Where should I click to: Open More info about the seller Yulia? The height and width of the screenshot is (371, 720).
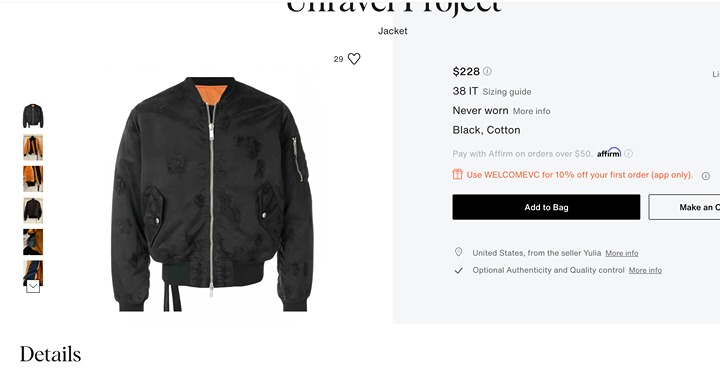622,253
